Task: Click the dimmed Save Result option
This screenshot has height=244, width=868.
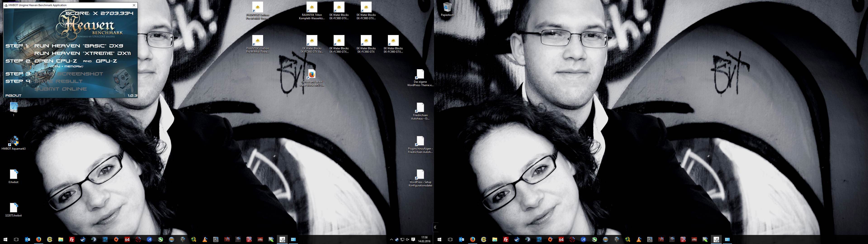Action: [58, 81]
